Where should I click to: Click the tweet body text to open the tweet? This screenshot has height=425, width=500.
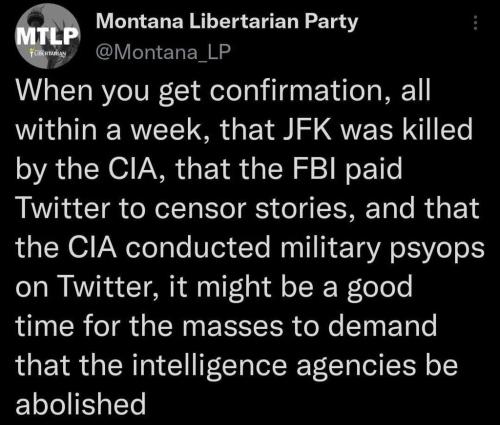[249, 247]
